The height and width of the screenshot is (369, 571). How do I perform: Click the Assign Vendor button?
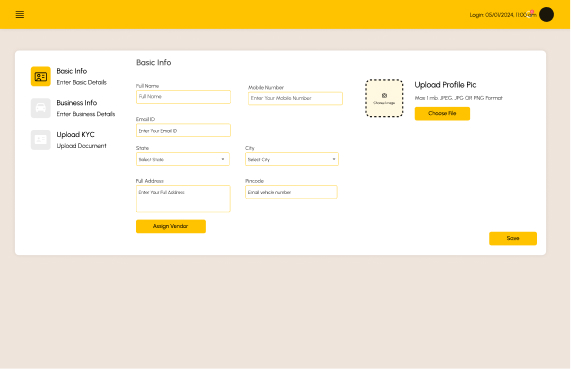pyautogui.click(x=171, y=226)
